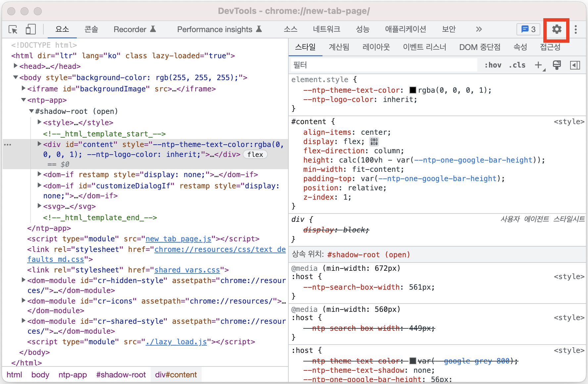This screenshot has width=588, height=384.
Task: Switch to the 요소 (Elements) tab
Action: tap(62, 29)
